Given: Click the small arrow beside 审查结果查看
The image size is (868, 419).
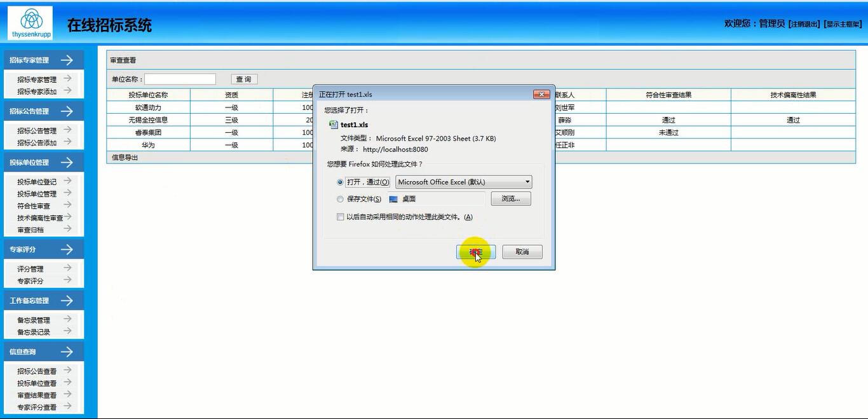Looking at the screenshot, I should click(x=67, y=394).
